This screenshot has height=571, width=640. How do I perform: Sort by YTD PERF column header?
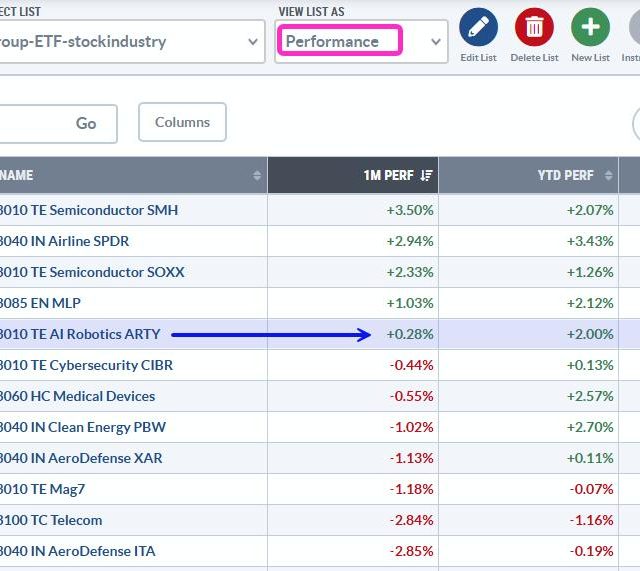coord(565,175)
